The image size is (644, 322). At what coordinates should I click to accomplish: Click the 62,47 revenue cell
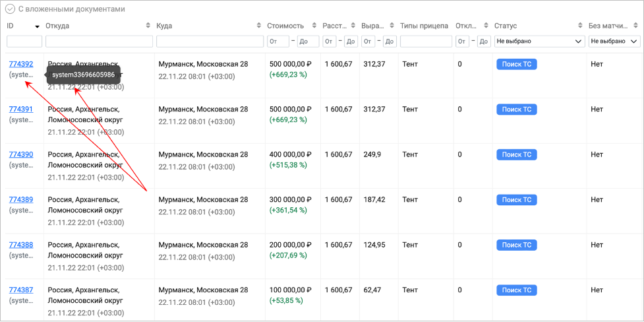click(372, 290)
